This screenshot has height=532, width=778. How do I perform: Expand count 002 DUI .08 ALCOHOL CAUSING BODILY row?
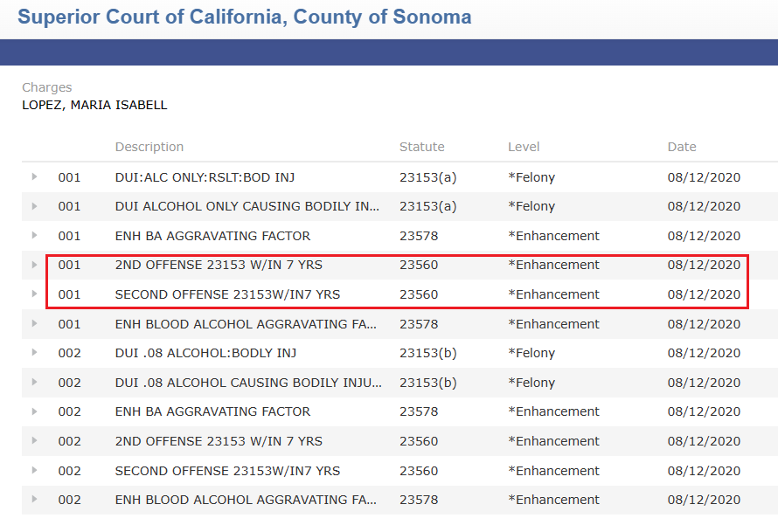point(35,383)
